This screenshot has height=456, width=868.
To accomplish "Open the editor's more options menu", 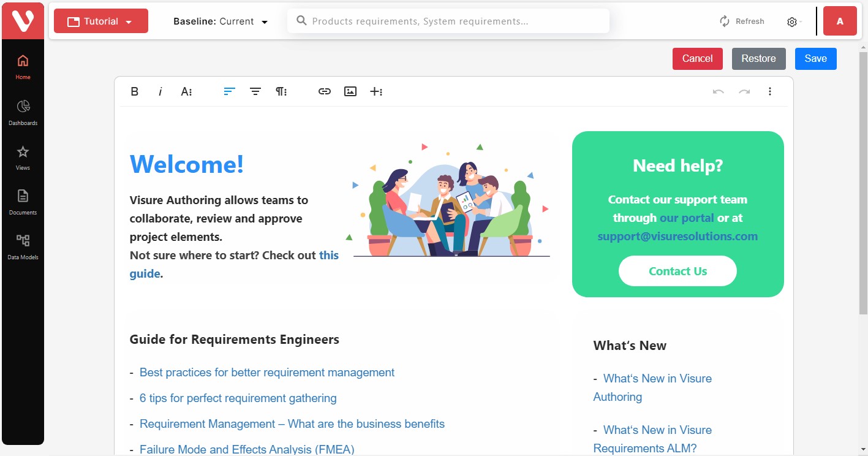I will [770, 91].
